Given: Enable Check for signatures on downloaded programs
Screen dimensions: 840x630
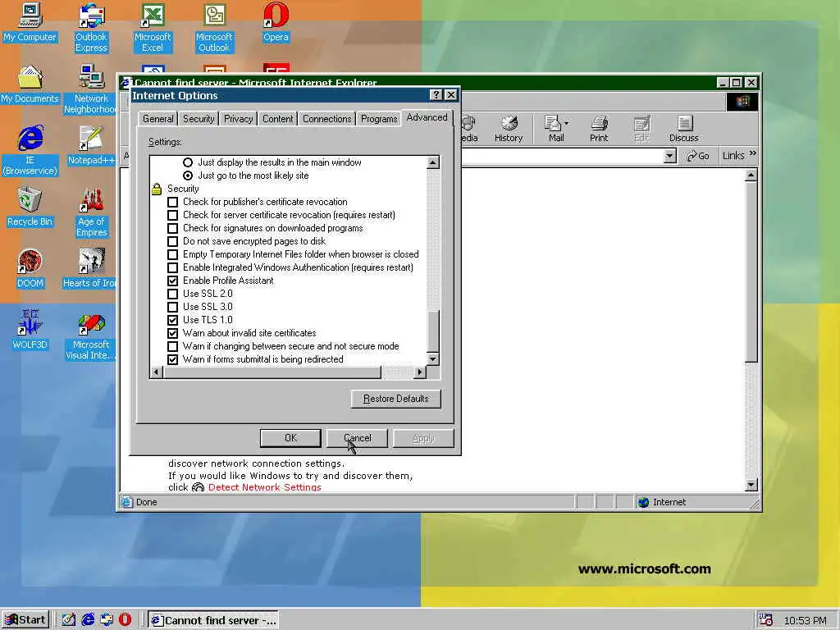Looking at the screenshot, I should 172,228.
